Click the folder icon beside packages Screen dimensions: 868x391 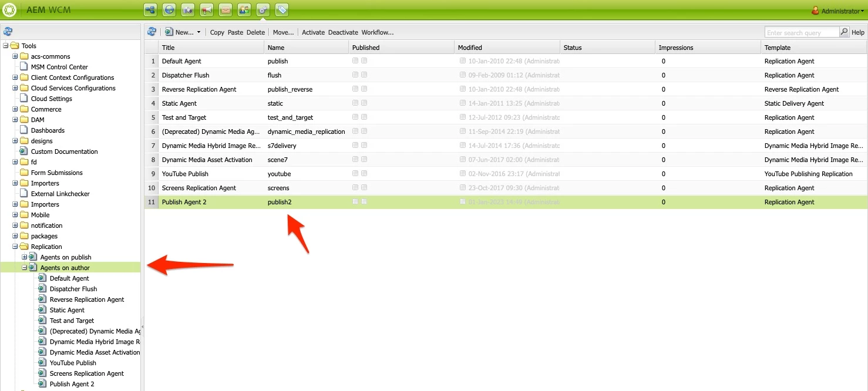pos(24,236)
